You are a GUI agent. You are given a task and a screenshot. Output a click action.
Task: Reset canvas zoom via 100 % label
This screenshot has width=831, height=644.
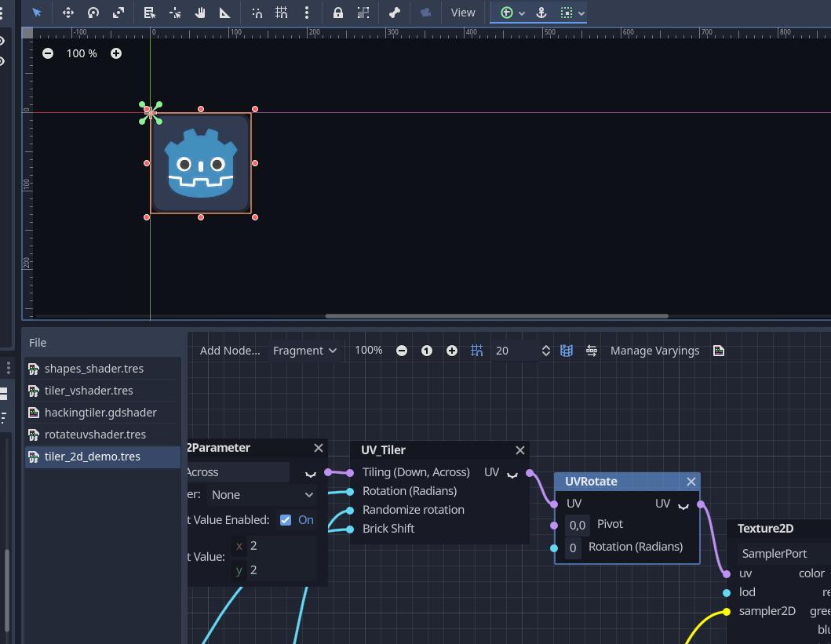[82, 53]
